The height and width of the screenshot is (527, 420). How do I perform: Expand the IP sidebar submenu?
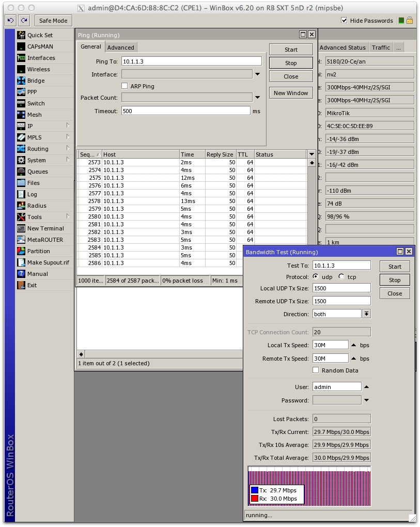(x=31, y=126)
